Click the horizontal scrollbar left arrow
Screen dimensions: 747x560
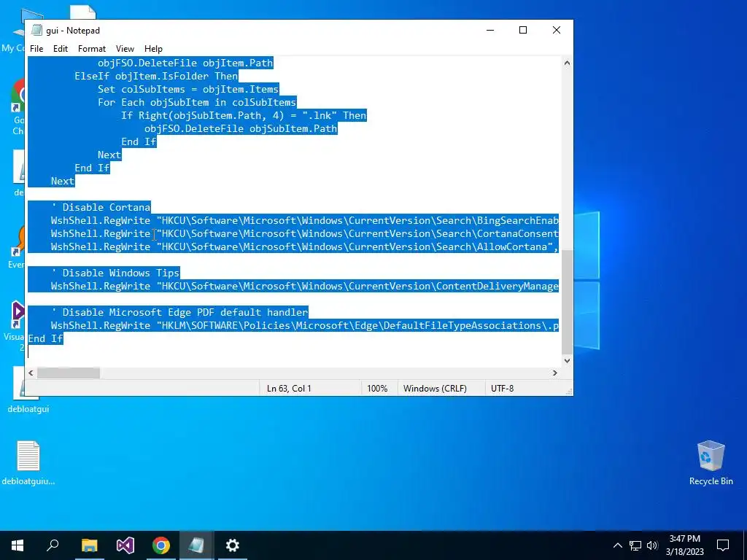click(x=31, y=373)
